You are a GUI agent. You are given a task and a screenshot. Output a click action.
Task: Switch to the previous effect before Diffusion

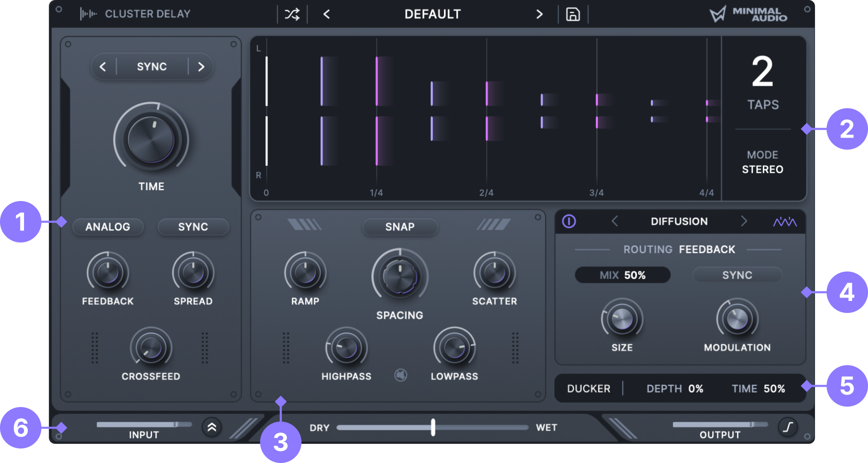(615, 221)
